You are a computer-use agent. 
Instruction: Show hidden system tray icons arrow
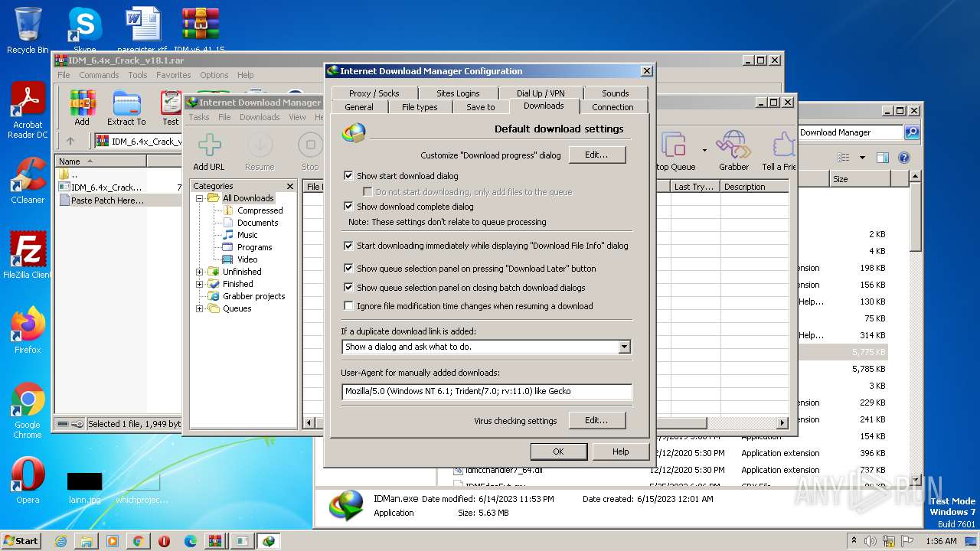[854, 541]
